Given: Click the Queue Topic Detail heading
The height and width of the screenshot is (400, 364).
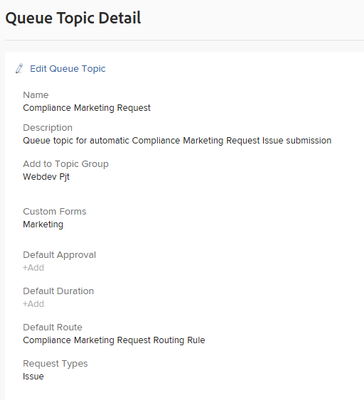Looking at the screenshot, I should 73,18.
